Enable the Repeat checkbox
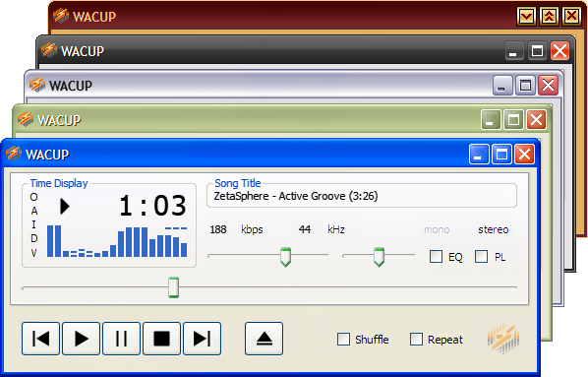Viewport: 588px width, 377px height. [x=416, y=339]
